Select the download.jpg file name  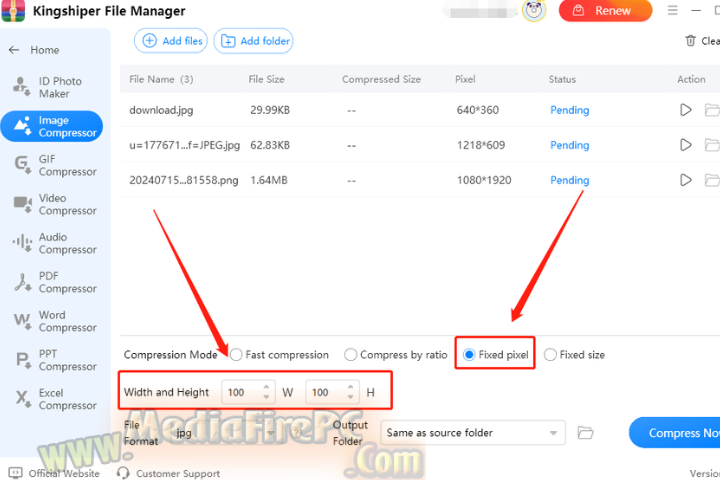tap(161, 110)
